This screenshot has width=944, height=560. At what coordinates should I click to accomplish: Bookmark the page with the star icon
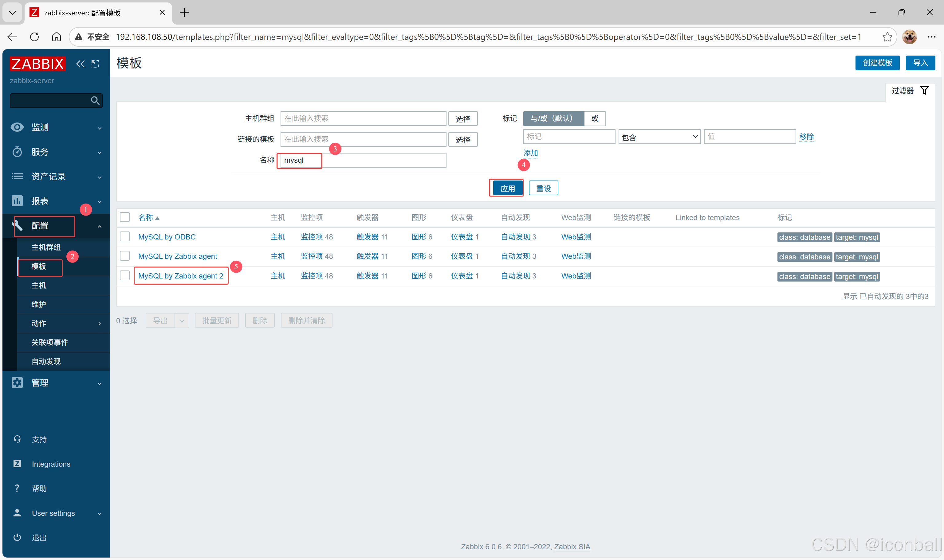pyautogui.click(x=887, y=37)
